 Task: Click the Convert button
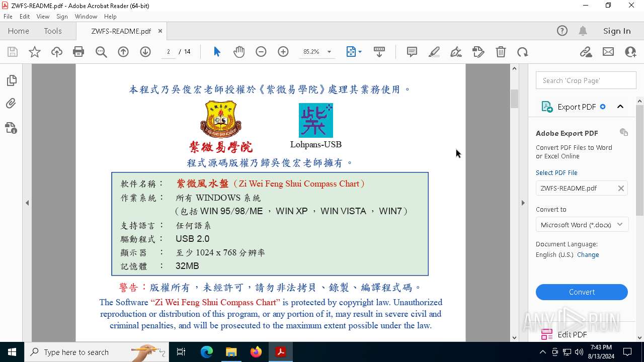coord(582,292)
